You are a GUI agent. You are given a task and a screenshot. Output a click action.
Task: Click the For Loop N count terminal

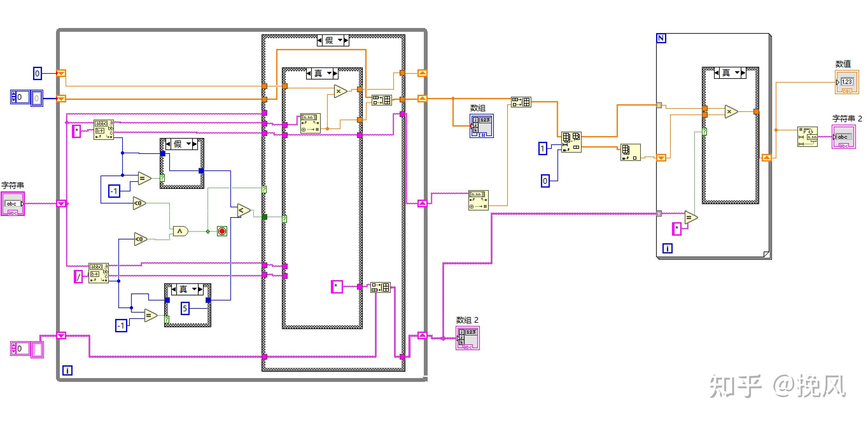[x=661, y=38]
